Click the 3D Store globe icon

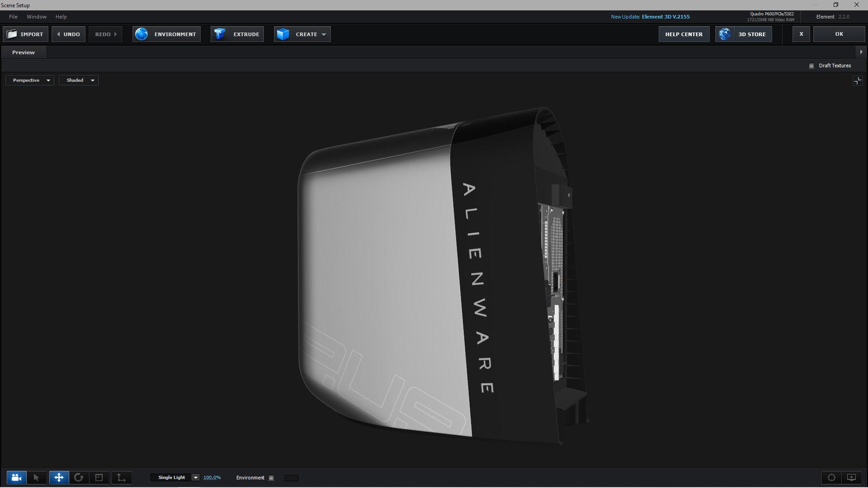click(725, 34)
